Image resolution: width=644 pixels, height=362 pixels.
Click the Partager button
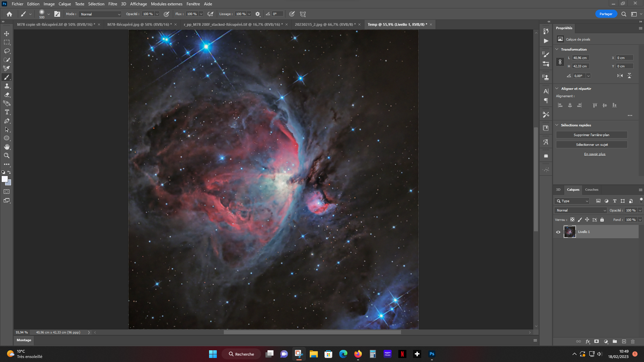tap(606, 14)
